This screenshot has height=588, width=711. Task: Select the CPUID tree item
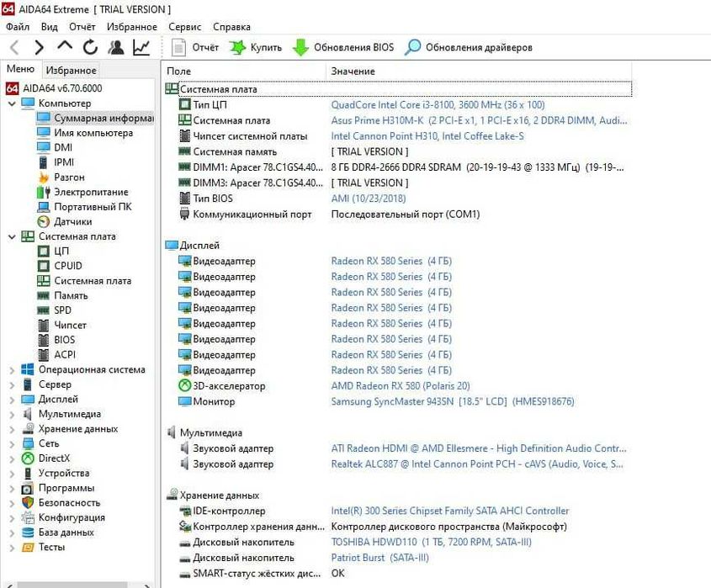tap(60, 266)
